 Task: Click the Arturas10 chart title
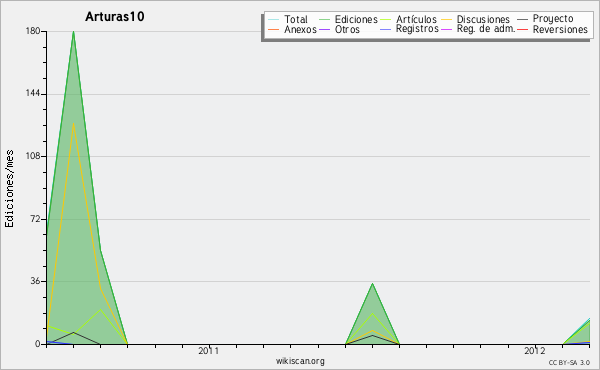[x=115, y=17]
